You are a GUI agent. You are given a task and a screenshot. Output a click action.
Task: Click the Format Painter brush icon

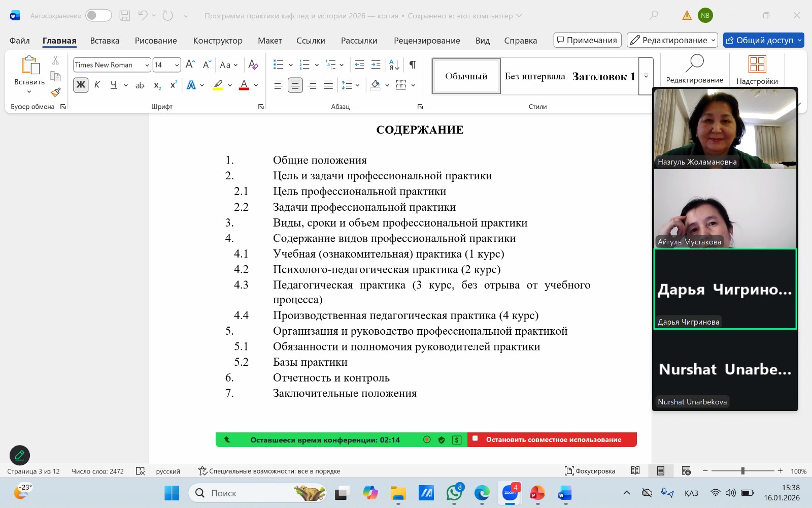pos(56,92)
